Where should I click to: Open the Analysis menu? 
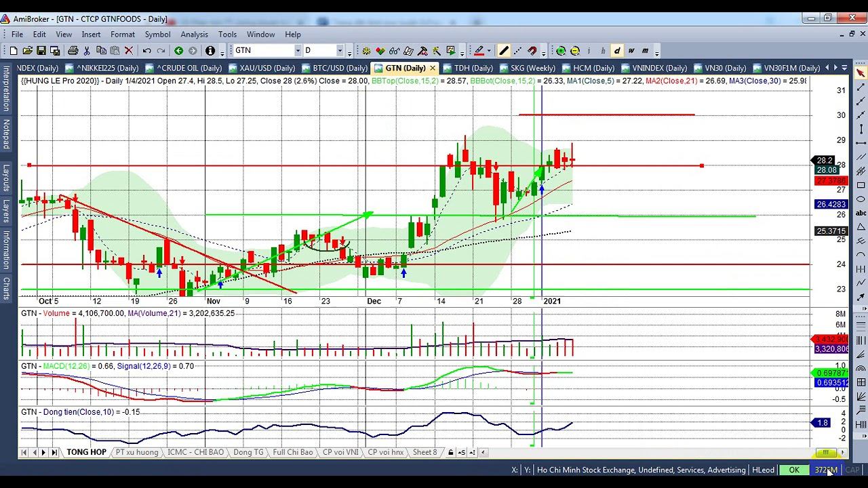tap(194, 35)
